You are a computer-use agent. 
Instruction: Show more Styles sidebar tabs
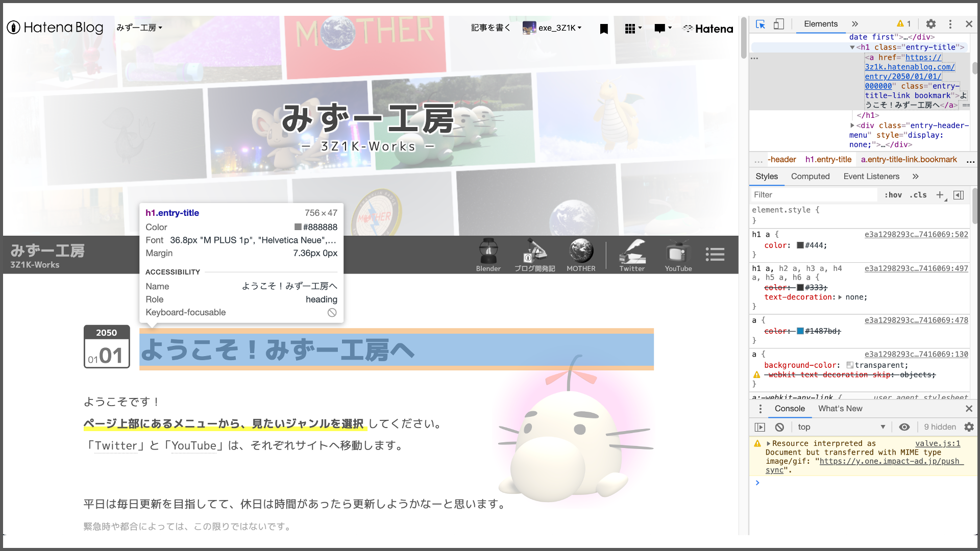pyautogui.click(x=916, y=177)
